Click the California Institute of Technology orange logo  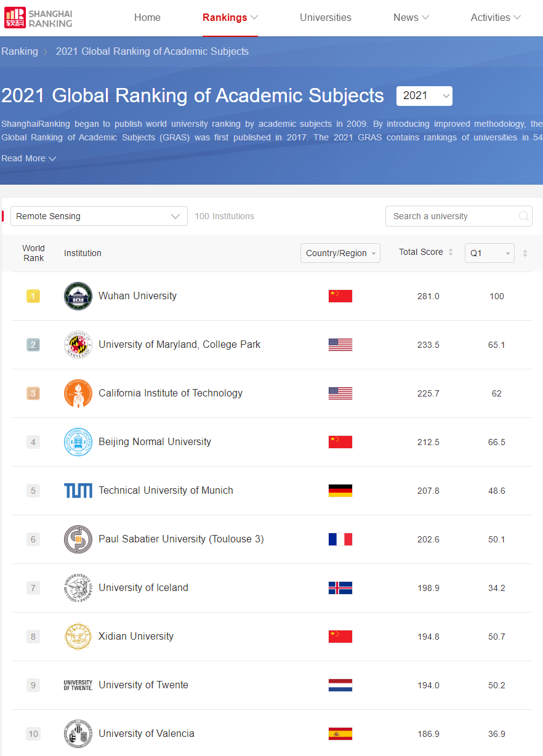78,393
